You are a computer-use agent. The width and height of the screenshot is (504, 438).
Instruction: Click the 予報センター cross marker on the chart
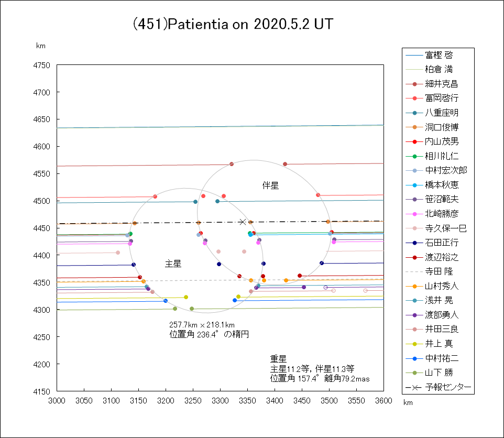[242, 222]
